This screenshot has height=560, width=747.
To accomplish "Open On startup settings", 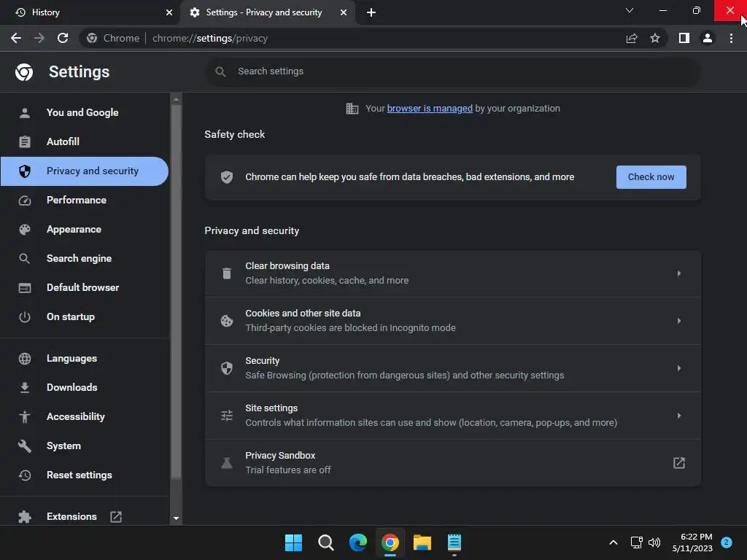I will coord(85,316).
